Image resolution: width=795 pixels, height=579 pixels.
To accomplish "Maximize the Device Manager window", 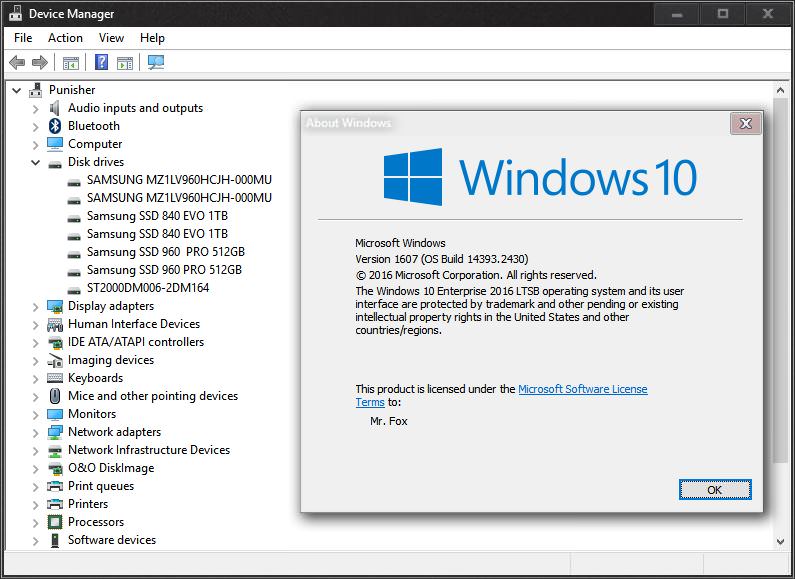I will (x=723, y=15).
